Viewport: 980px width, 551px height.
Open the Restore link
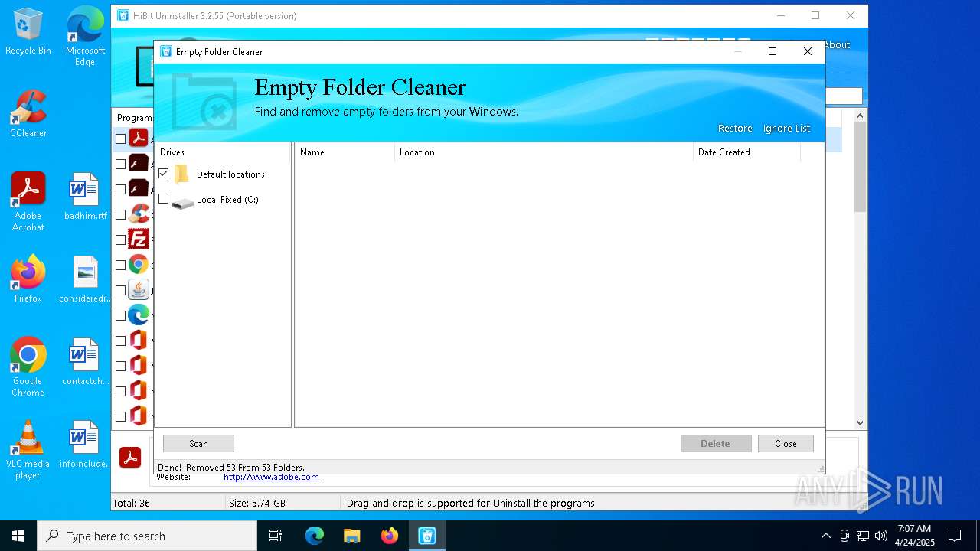click(x=735, y=129)
